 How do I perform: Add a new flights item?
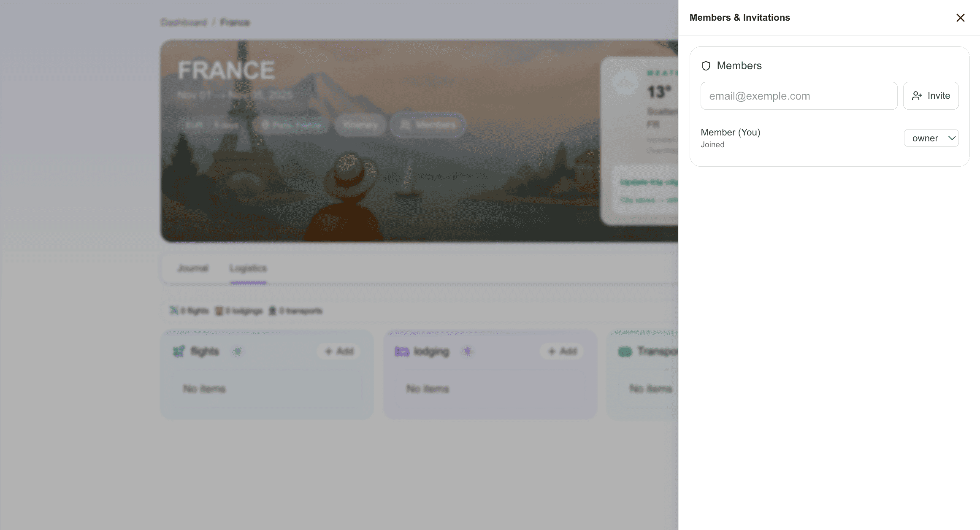338,351
